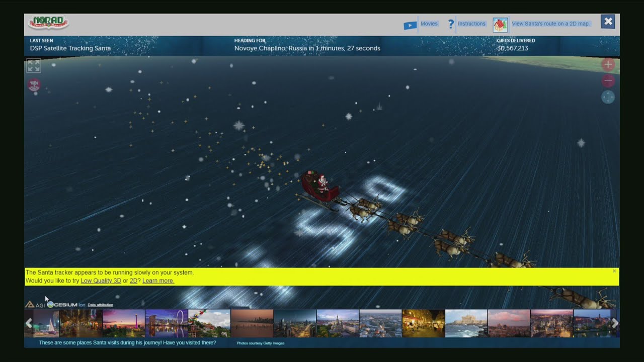Click the blue compass globe button
Screen dimensions: 644x362
click(x=608, y=97)
